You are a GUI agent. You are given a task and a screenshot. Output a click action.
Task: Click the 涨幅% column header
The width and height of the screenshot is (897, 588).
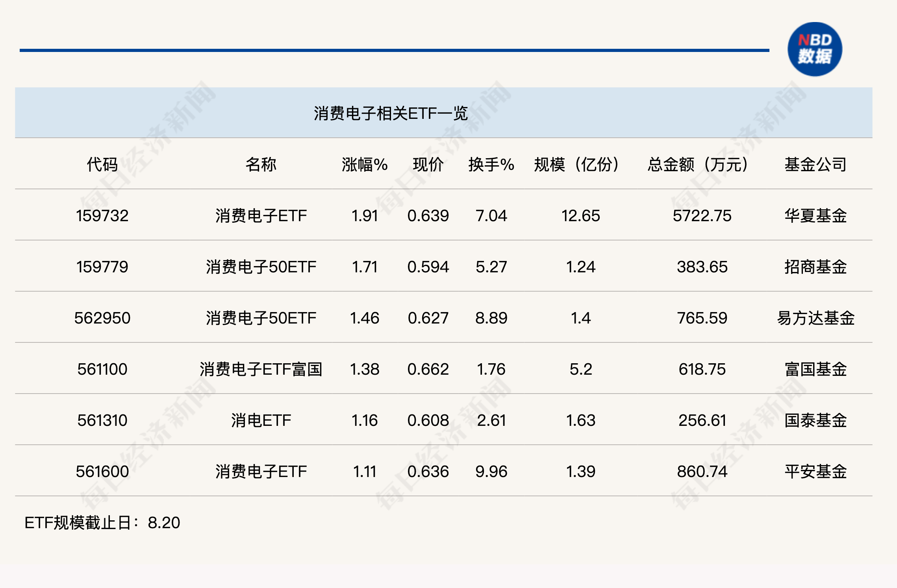click(x=365, y=165)
